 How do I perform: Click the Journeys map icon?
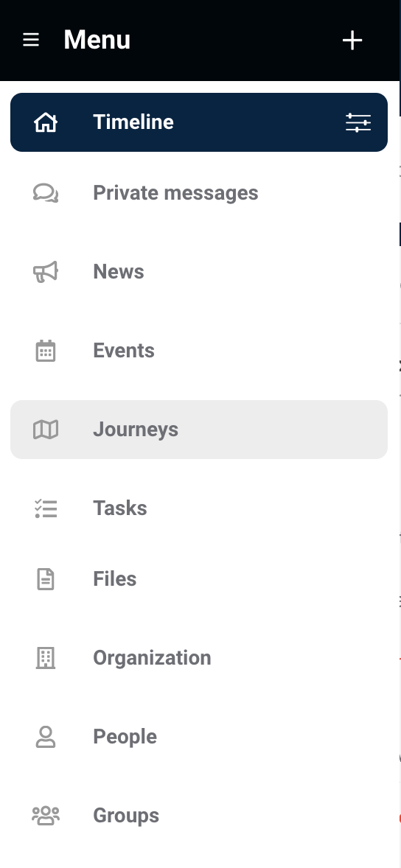tap(46, 430)
